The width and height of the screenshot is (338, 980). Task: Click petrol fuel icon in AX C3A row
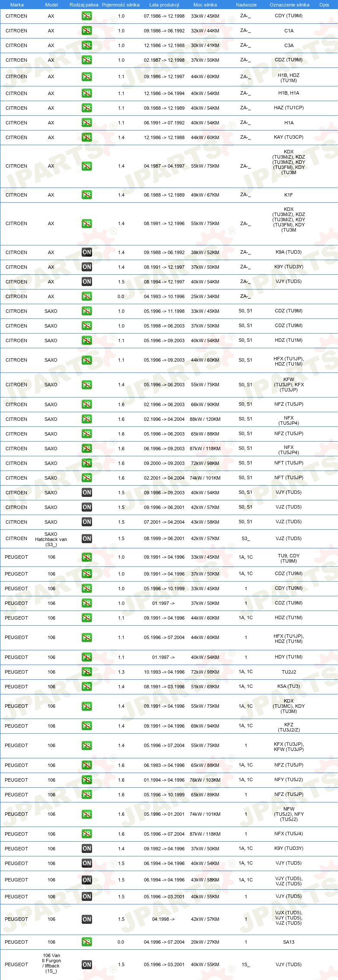tap(87, 45)
